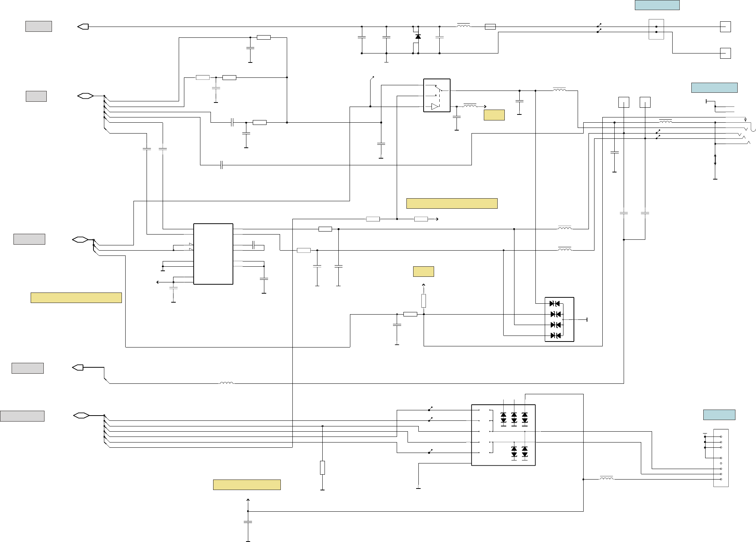Viewport: 756px width, 542px height.
Task: Select the four-channel back-to-back TVS diode array block
Action: pyautogui.click(x=559, y=319)
